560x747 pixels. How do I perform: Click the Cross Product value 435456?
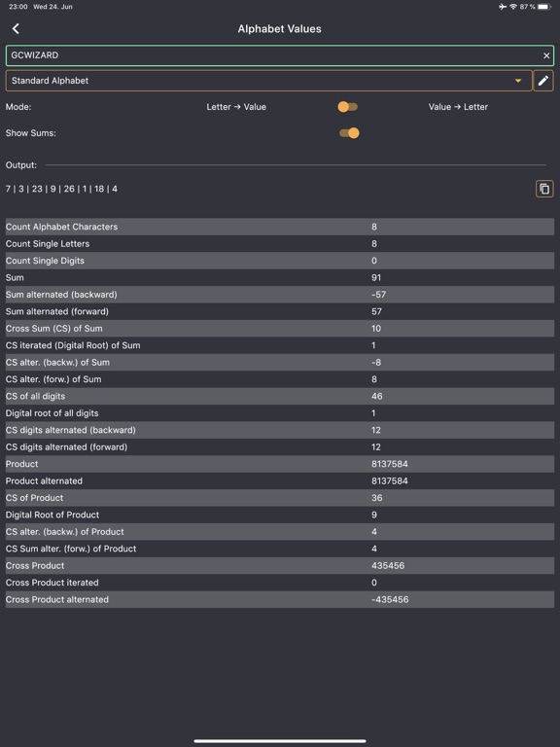[388, 565]
